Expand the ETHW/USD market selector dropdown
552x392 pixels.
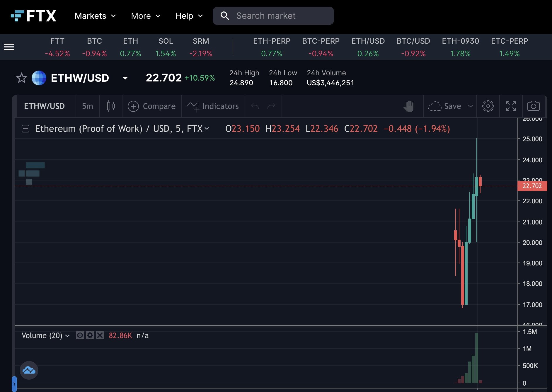pyautogui.click(x=125, y=78)
